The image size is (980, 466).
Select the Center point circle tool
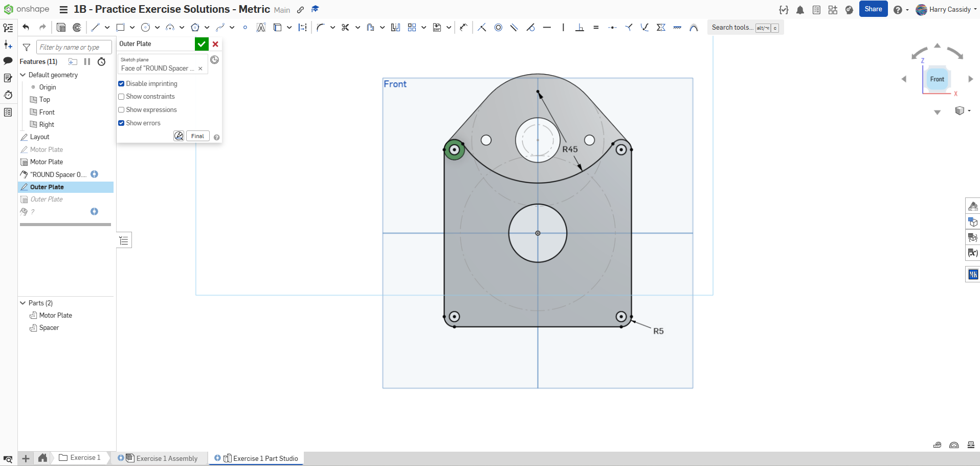(x=145, y=28)
